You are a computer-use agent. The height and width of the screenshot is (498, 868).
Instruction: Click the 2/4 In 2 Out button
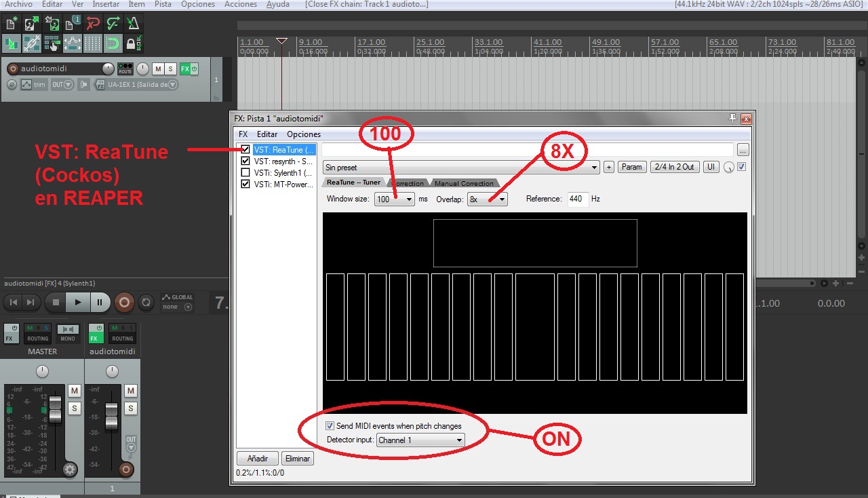pos(674,167)
